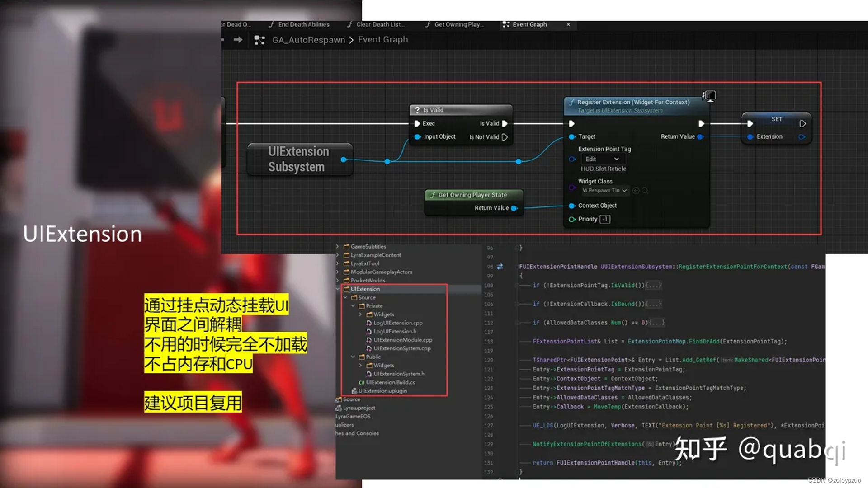Screen dimensions: 868x488
Task: Switch to the Get Owning Player tab
Action: pos(458,24)
